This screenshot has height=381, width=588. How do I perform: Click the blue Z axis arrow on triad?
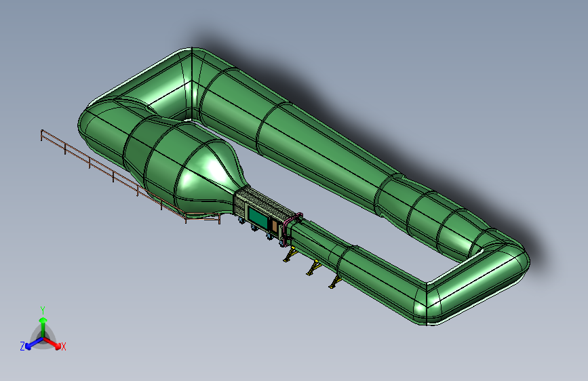pyautogui.click(x=34, y=344)
